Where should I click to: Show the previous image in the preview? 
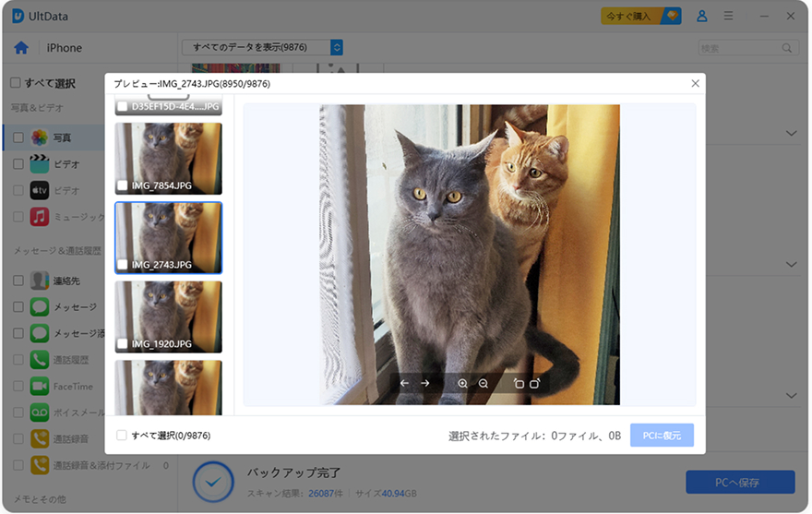(x=404, y=384)
